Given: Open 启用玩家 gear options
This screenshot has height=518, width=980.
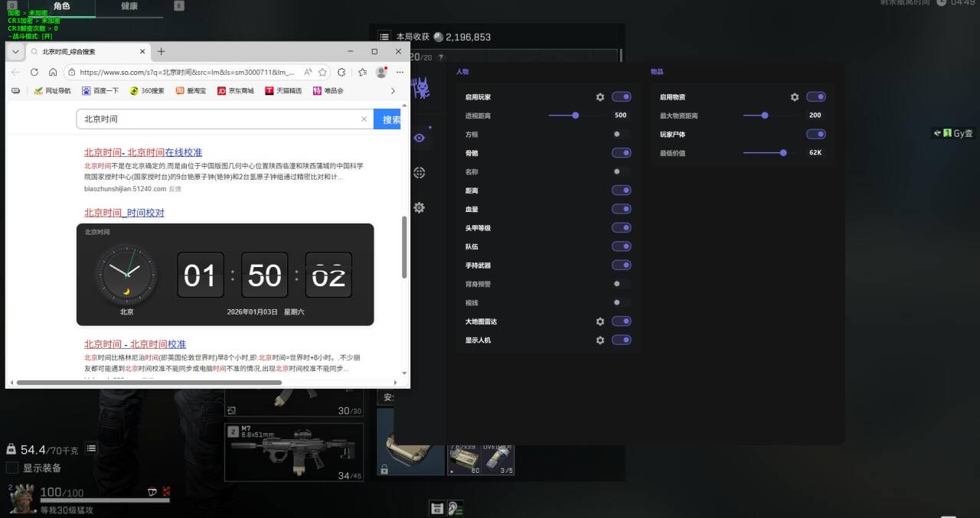Looking at the screenshot, I should 600,97.
